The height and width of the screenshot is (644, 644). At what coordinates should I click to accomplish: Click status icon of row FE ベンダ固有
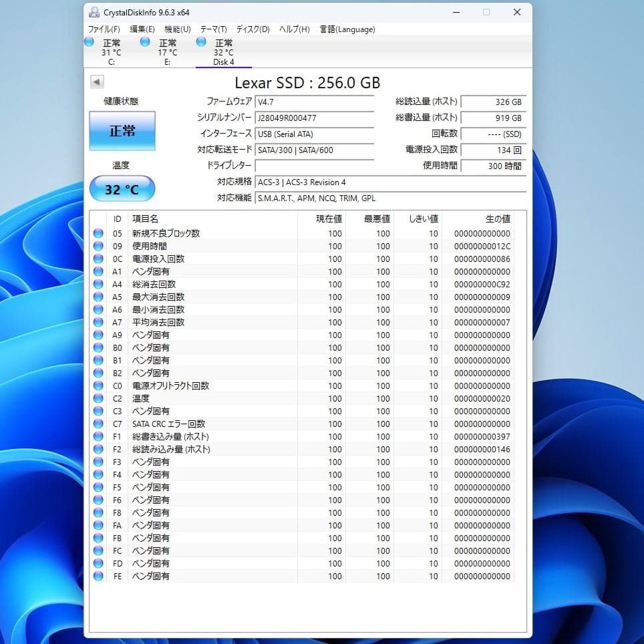[x=98, y=577]
